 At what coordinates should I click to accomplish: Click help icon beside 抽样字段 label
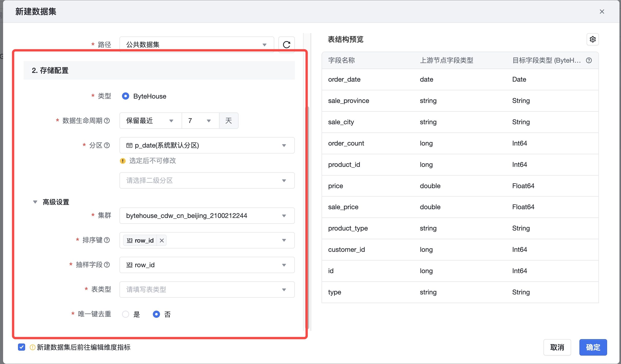[x=107, y=265]
